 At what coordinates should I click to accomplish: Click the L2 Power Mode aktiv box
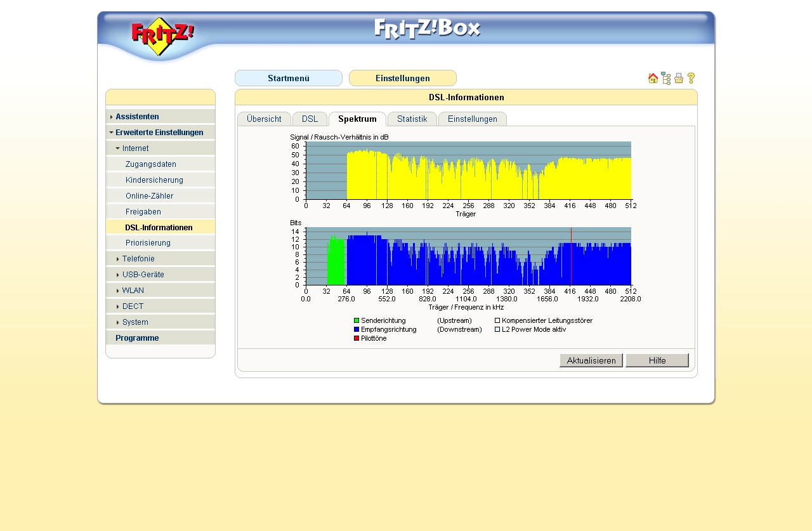(497, 330)
